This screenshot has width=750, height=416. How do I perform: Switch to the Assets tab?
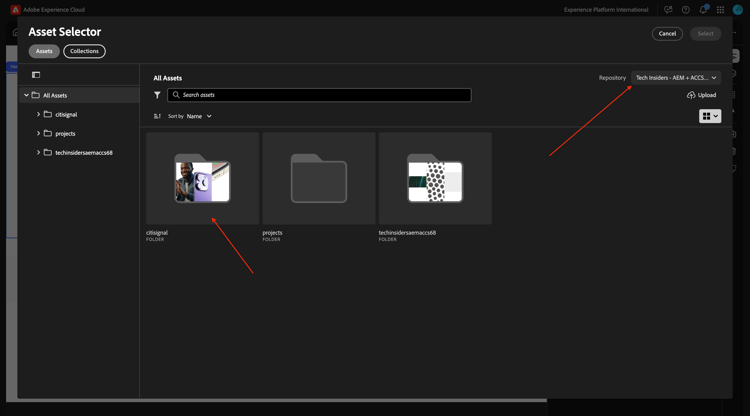44,51
